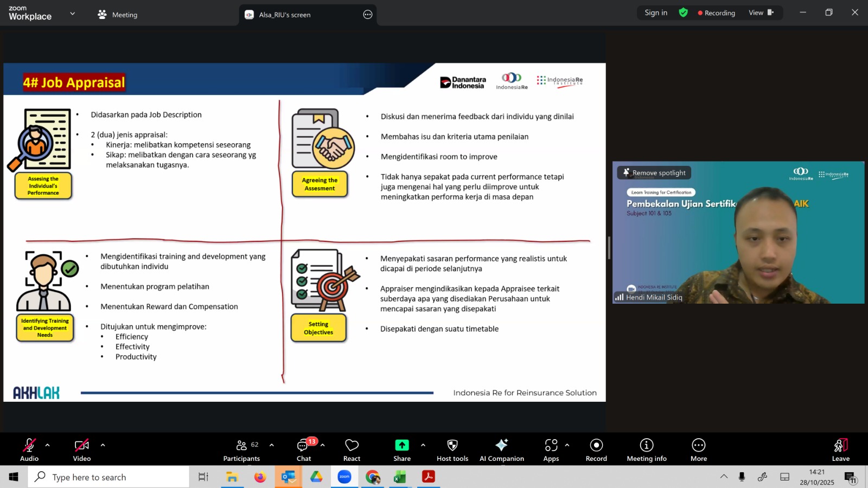Click the green Share screen icon

(402, 445)
